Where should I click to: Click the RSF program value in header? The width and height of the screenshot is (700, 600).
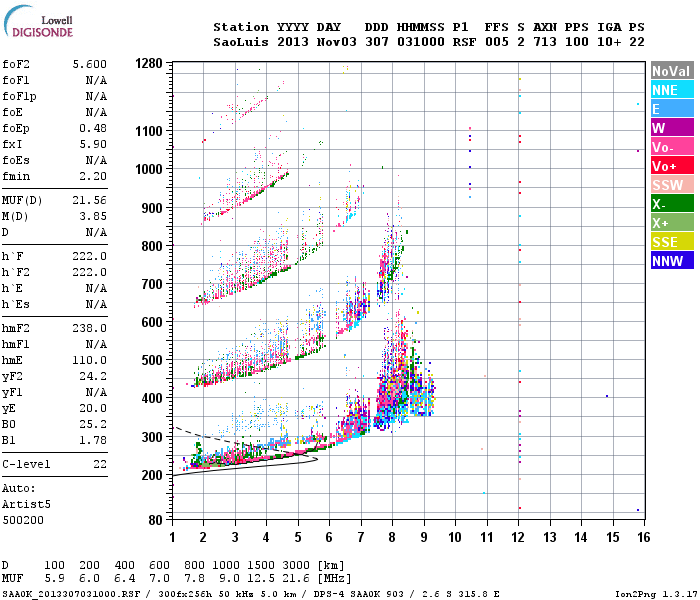tap(464, 42)
